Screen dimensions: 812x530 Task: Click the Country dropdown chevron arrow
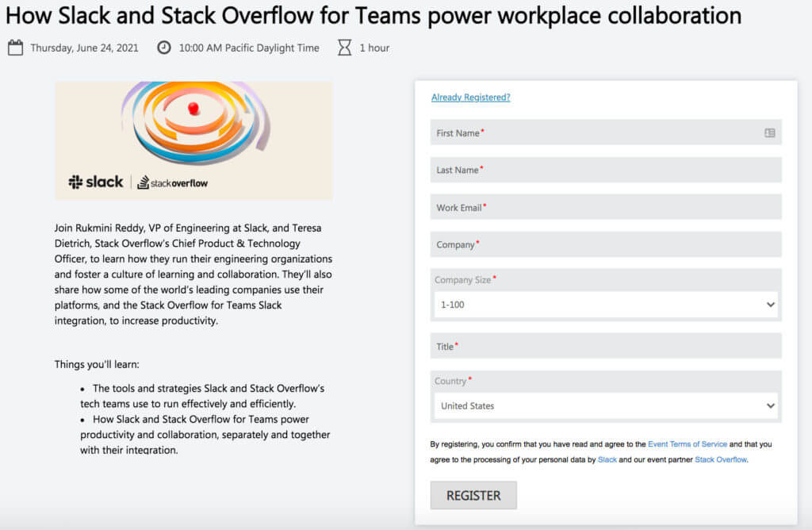[x=768, y=405]
